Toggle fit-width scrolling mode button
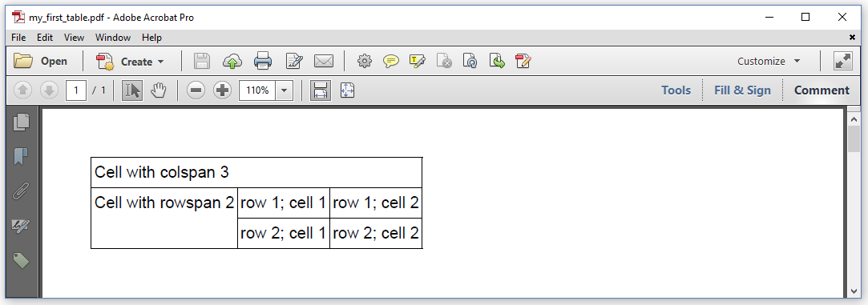 coord(321,90)
